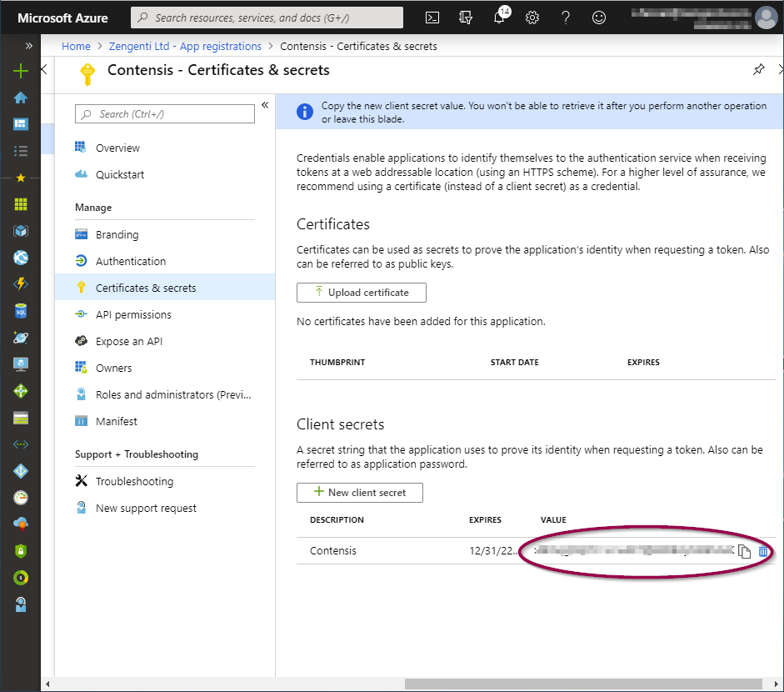The height and width of the screenshot is (692, 784).
Task: Create a resource with the green plus
Action: click(x=21, y=71)
